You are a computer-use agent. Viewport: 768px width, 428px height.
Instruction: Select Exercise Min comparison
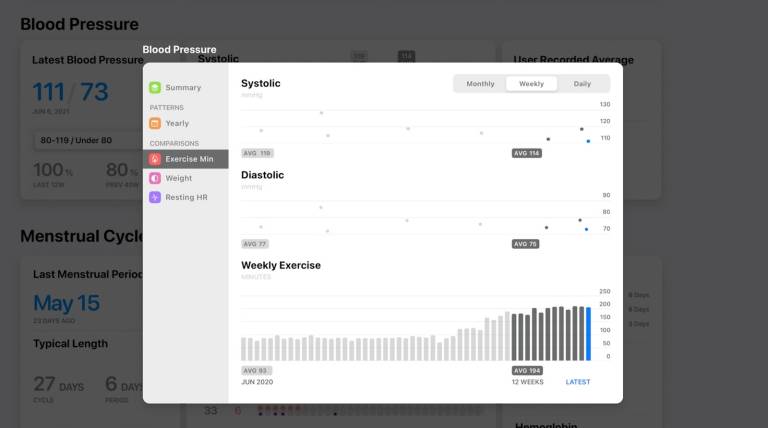[186, 159]
